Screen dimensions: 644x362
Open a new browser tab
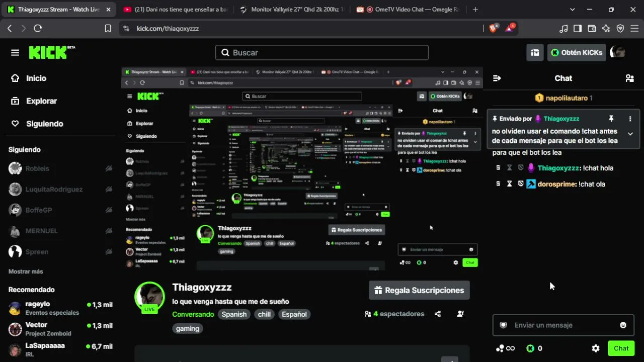pyautogui.click(x=475, y=10)
